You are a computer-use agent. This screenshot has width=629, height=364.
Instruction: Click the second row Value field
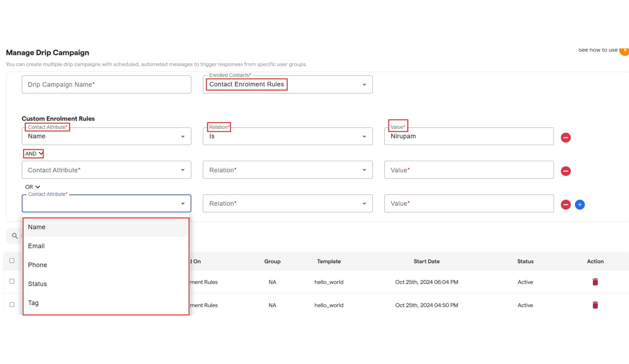tap(469, 170)
